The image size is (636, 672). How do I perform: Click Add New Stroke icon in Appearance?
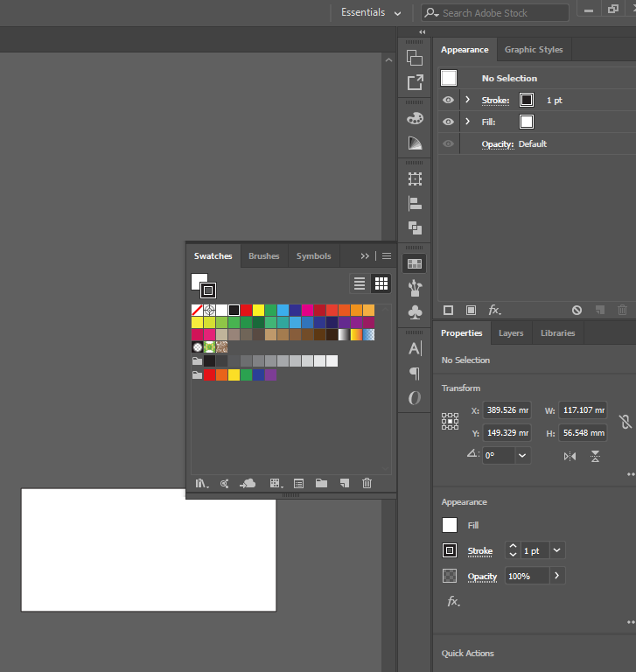tap(448, 311)
